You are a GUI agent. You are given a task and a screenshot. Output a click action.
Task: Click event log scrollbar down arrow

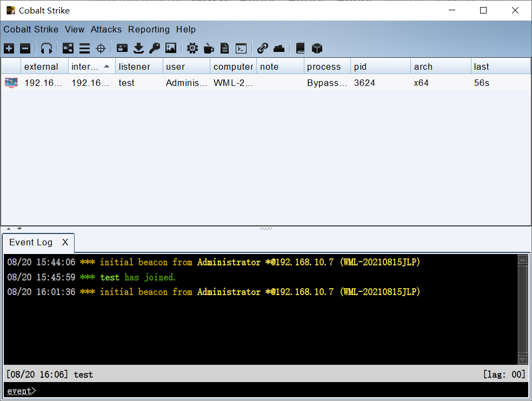click(x=522, y=359)
